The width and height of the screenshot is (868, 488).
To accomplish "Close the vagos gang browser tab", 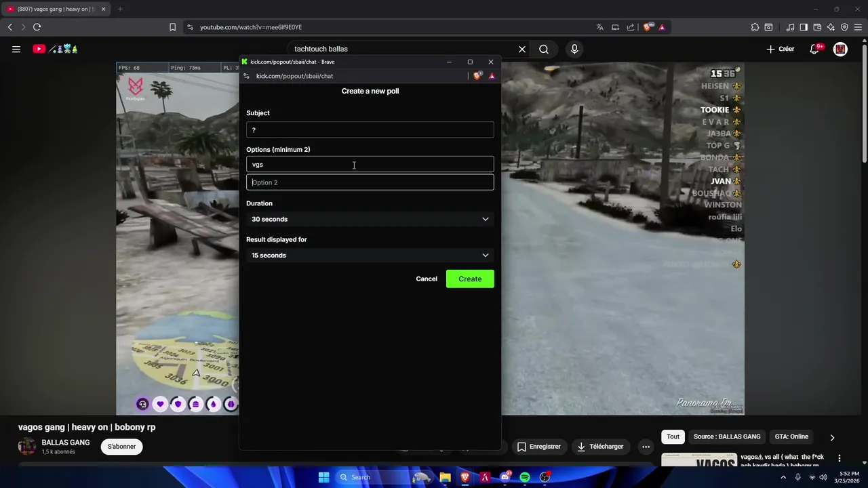I will coord(103,9).
